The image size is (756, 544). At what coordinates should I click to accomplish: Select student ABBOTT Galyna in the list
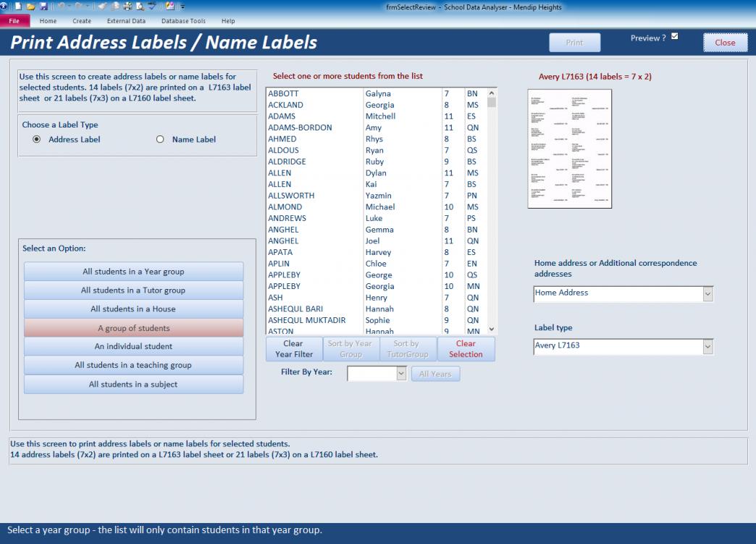(376, 93)
